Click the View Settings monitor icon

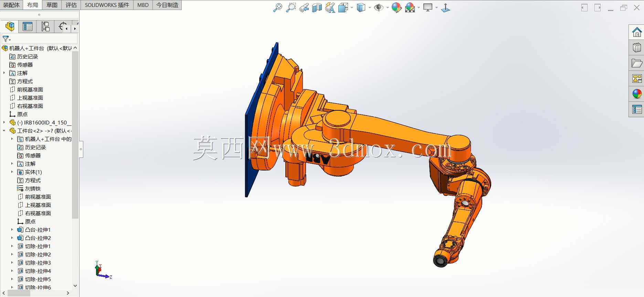(428, 8)
